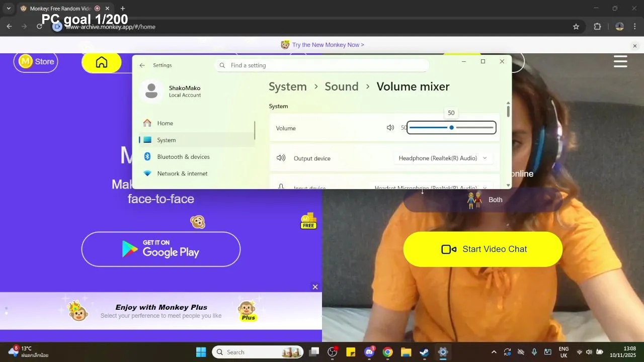Click the taskbar Search box
Viewport: 644px width, 362px height.
[258, 352]
